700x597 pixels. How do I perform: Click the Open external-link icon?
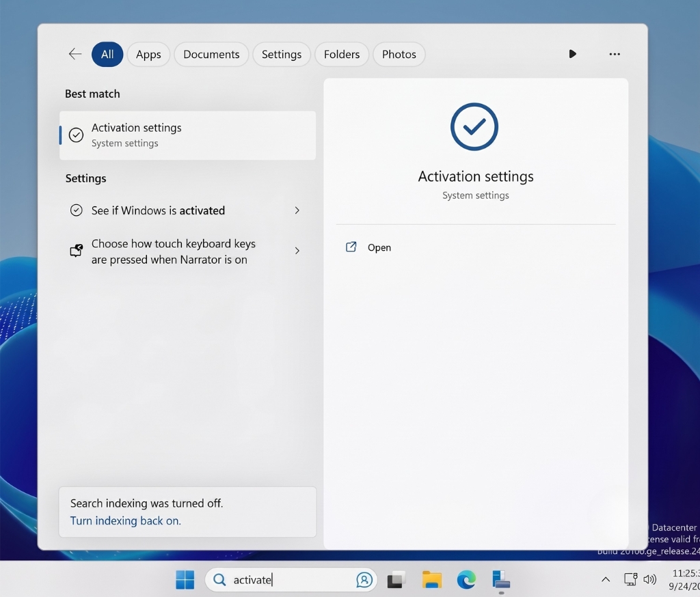click(x=351, y=247)
